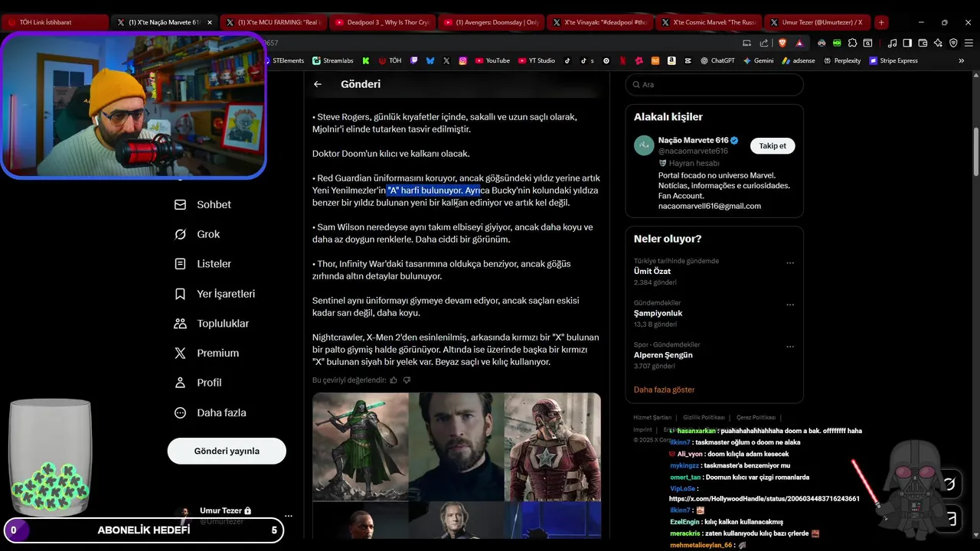Open Perplexity bookmark
The height and width of the screenshot is (551, 980).
click(x=842, y=60)
